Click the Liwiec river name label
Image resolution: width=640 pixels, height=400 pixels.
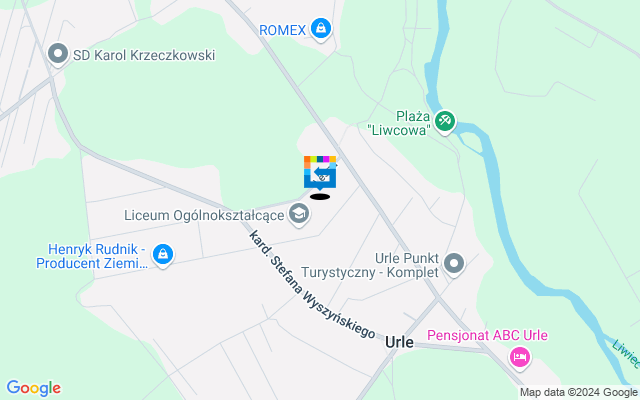[626, 353]
